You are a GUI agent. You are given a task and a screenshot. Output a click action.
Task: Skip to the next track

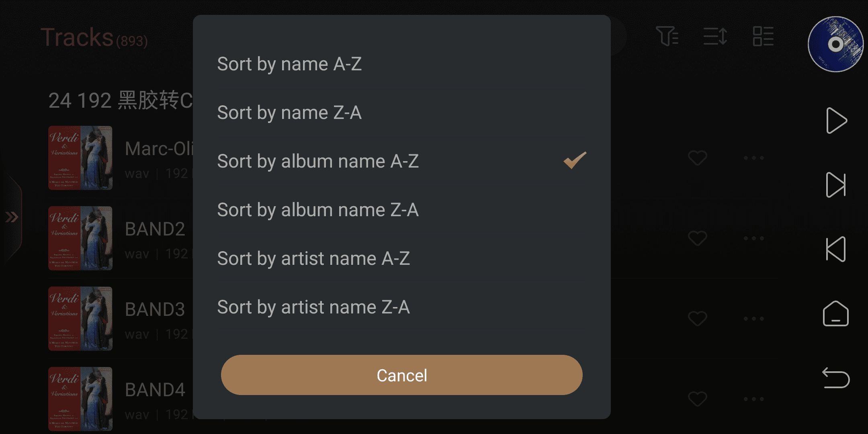tap(836, 185)
